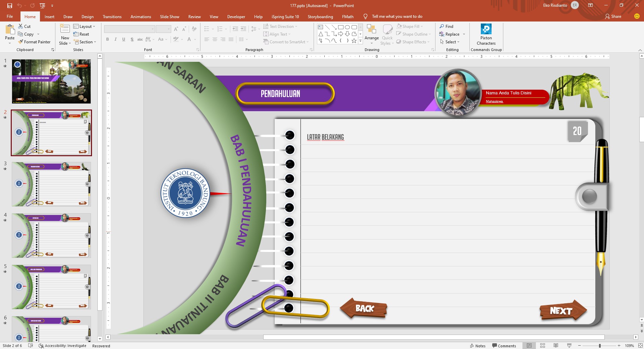Click spell check icon in status bar

pyautogui.click(x=31, y=346)
